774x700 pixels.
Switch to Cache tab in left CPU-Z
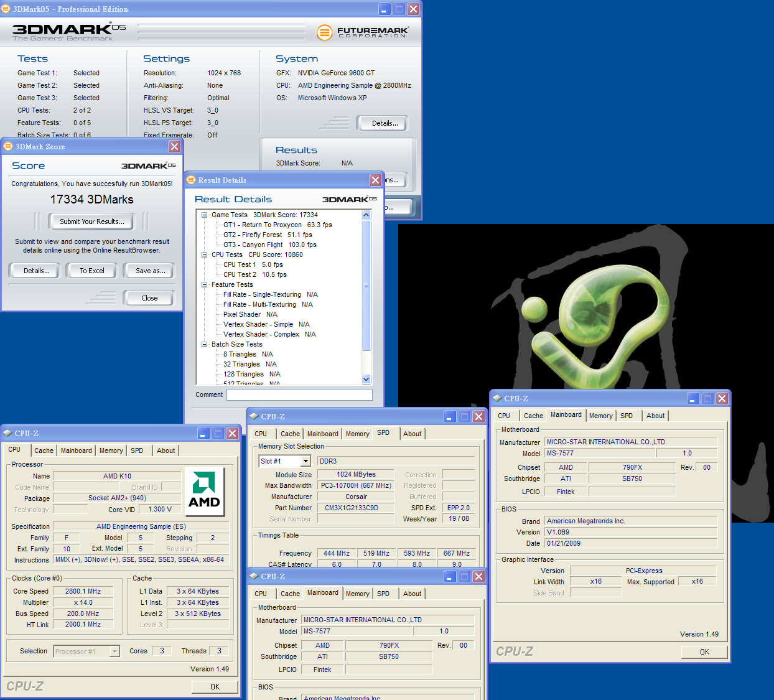coord(44,450)
